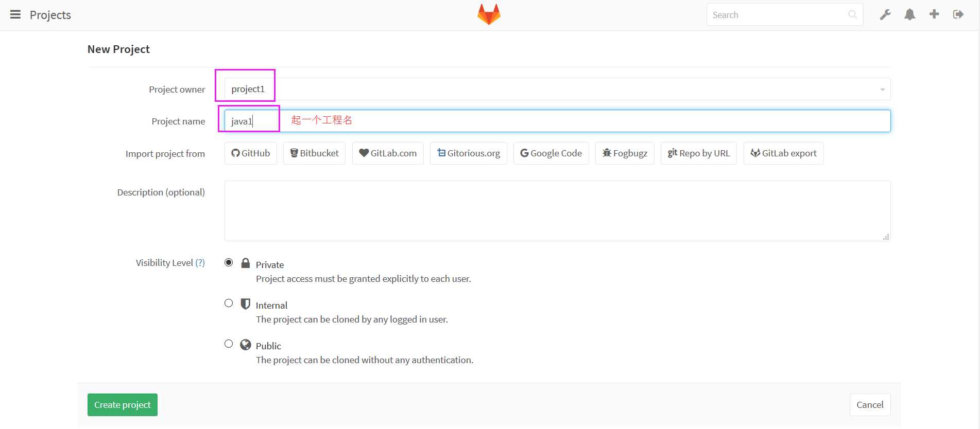
Task: Import project from Fogbugz
Action: (x=625, y=153)
